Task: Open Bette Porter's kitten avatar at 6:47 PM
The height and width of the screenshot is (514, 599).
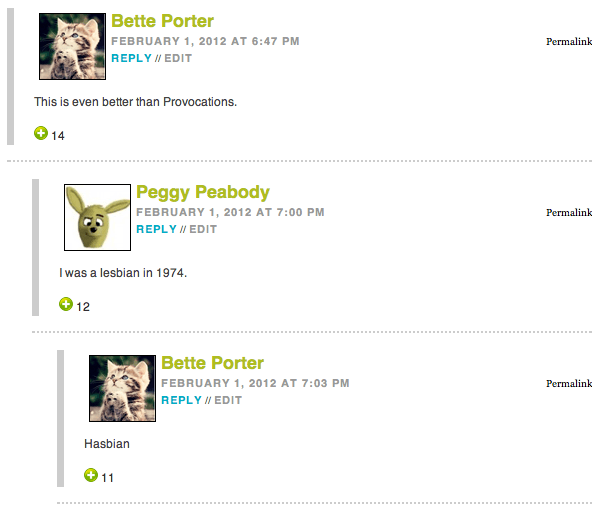Action: point(73,46)
